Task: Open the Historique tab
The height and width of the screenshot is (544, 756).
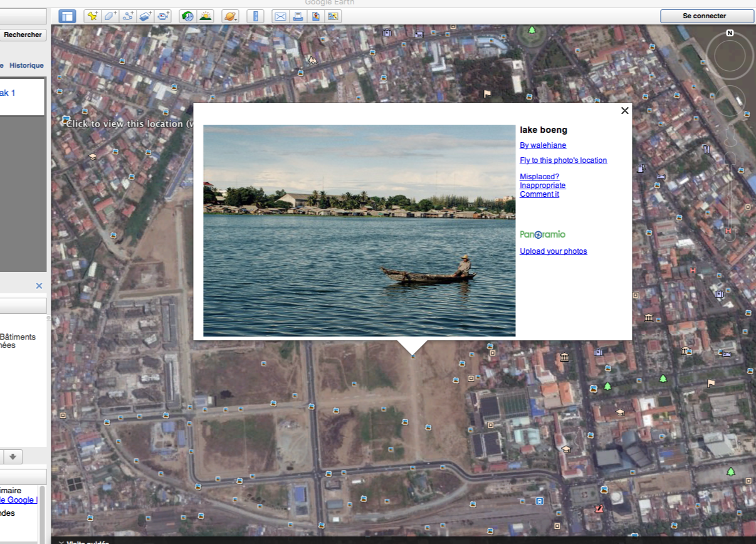Action: pos(26,65)
